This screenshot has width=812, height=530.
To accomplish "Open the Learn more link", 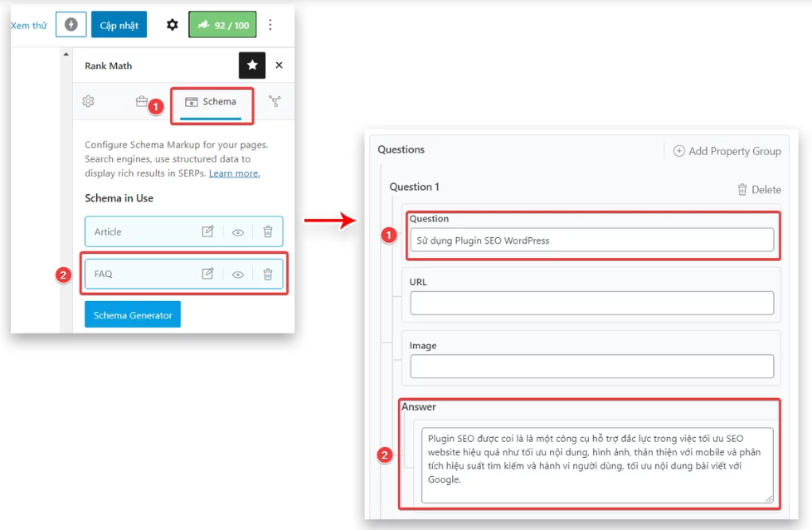I will pos(234,173).
